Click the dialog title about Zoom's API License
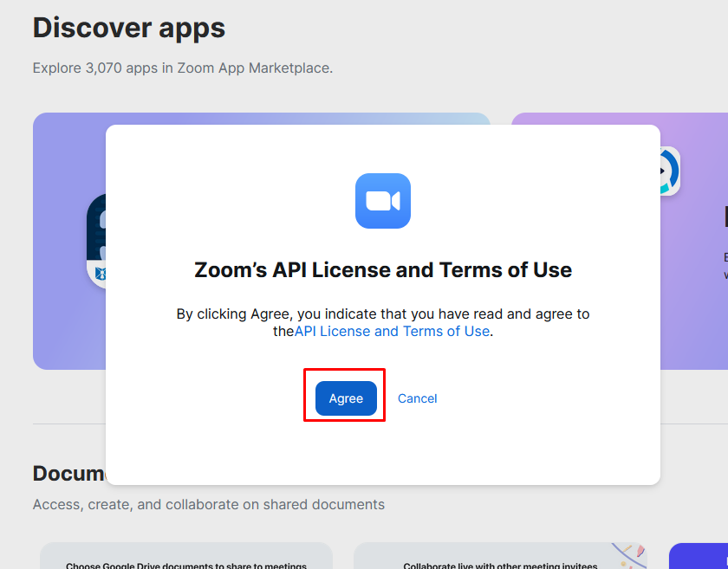 [x=382, y=269]
